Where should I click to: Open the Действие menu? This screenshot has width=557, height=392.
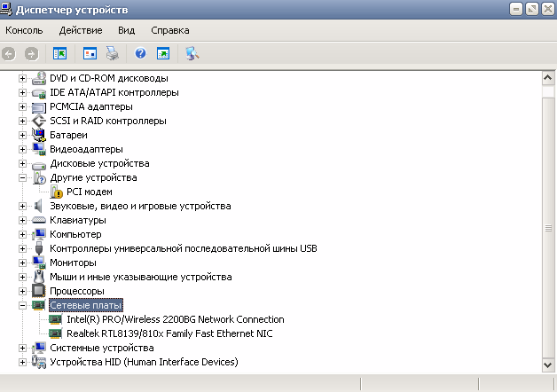[80, 30]
